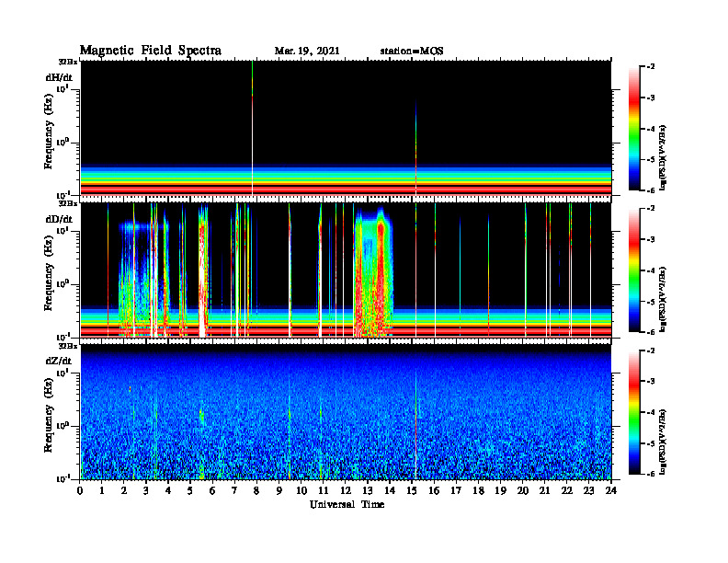728x563 pixels.
Task: Click hour label "14" on the time axis
Action: pyautogui.click(x=390, y=490)
